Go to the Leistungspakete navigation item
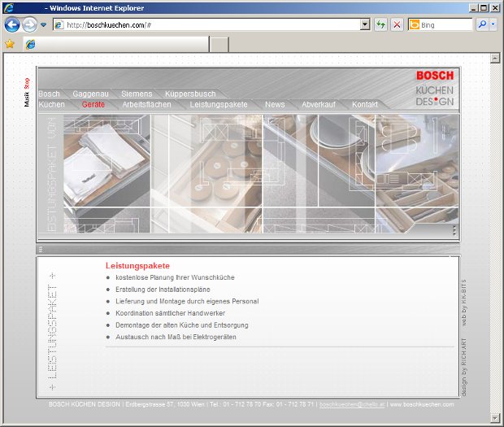 pos(219,104)
